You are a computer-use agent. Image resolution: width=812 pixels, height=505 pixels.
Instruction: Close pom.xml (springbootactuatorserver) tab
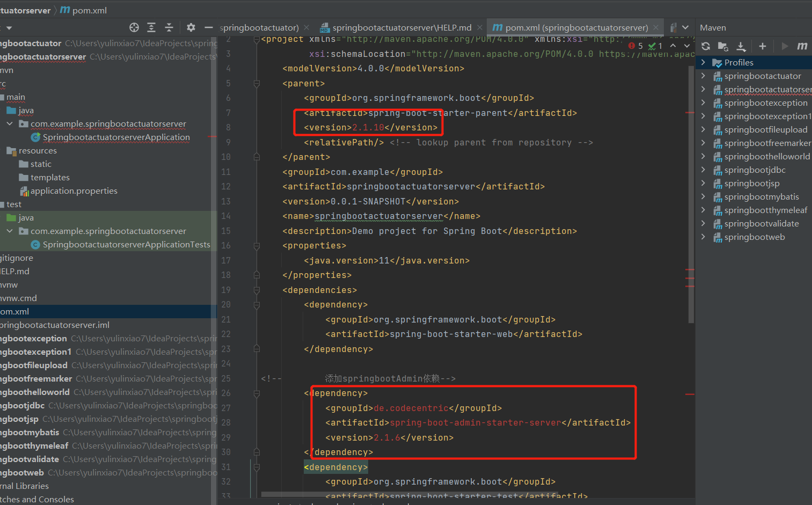[656, 27]
